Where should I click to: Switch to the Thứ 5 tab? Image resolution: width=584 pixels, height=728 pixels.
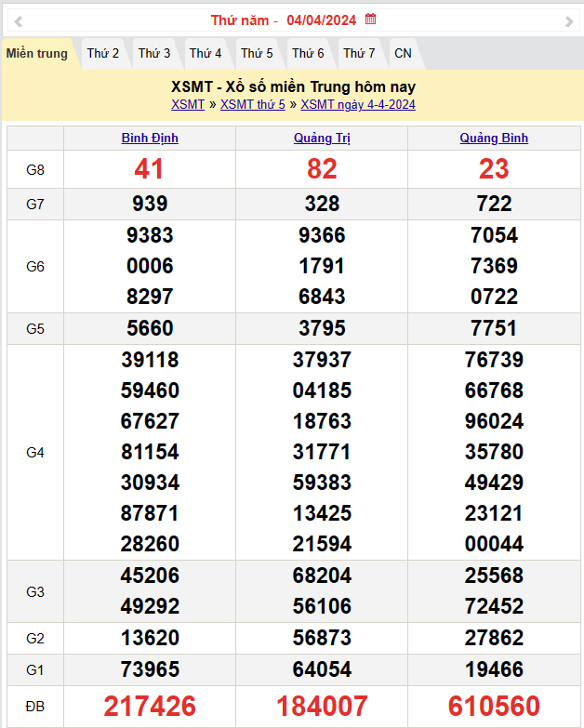tap(257, 54)
